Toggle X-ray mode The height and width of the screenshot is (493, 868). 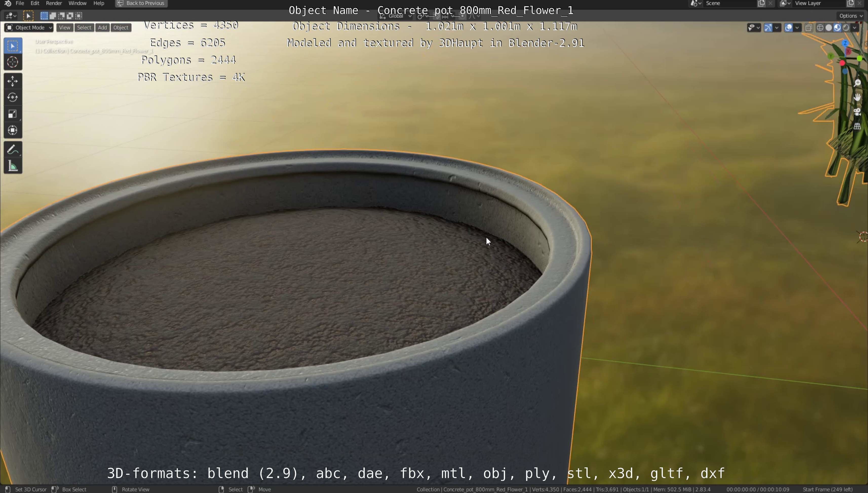809,28
